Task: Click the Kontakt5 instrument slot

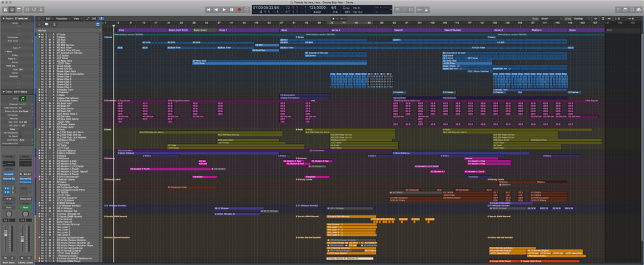Action: (x=9, y=174)
